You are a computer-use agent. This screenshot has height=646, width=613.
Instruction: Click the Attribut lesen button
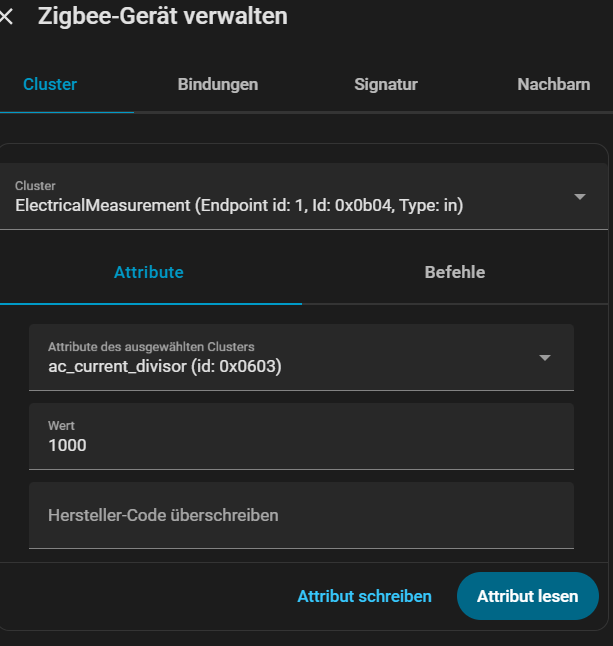click(527, 596)
